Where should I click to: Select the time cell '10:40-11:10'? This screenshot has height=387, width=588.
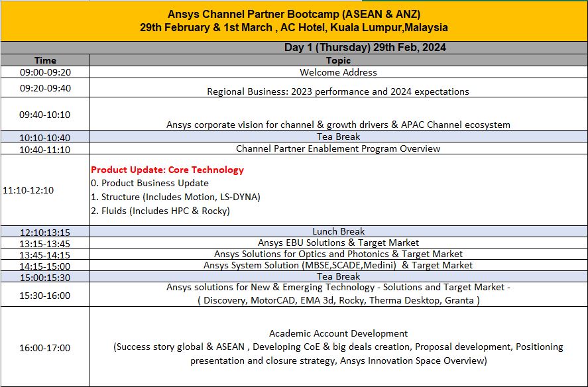click(45, 149)
